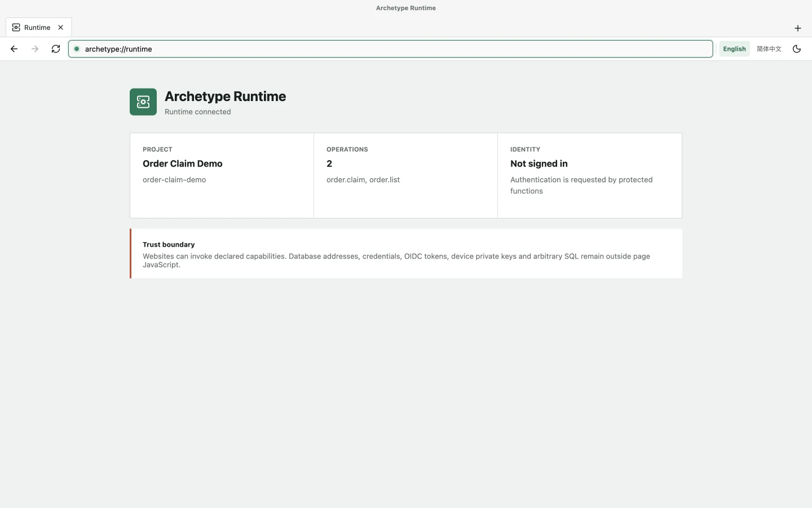Open a new tab with the plus icon
This screenshot has width=812, height=508.
coord(798,28)
